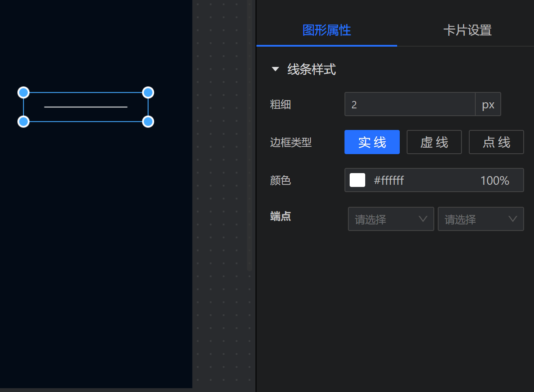Click the bottom-left resize handle
This screenshot has width=534, height=392.
coord(23,122)
